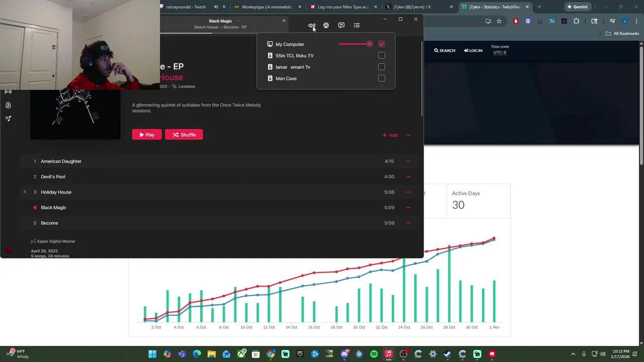This screenshot has height=362, width=644.
Task: Click SEARCH on TwitchTracker
Action: pos(445,50)
